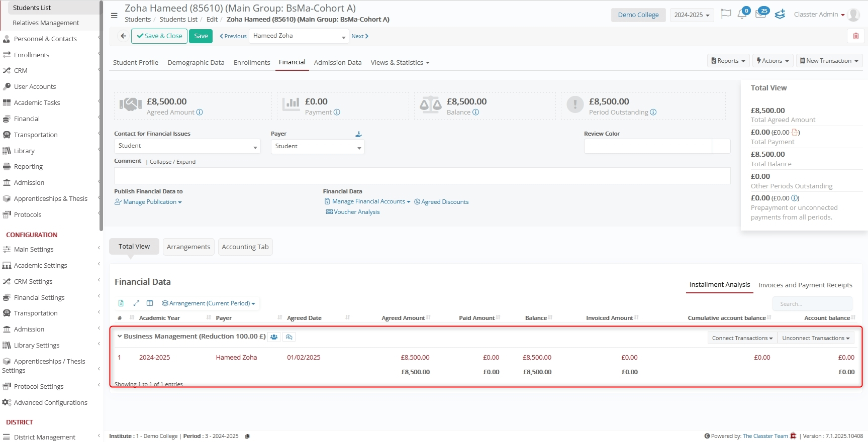
Task: Click the hamburger menu icon
Action: click(114, 15)
